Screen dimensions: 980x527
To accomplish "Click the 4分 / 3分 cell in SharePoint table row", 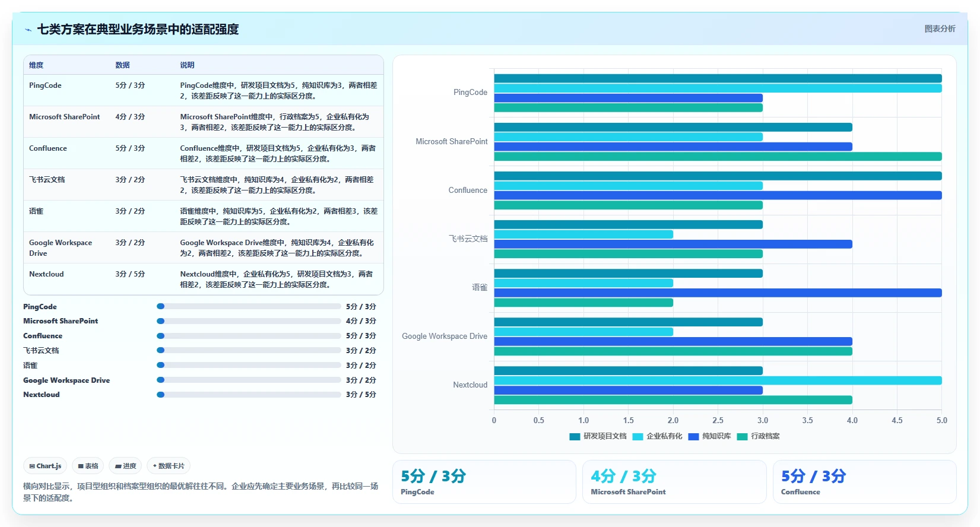I will 130,117.
